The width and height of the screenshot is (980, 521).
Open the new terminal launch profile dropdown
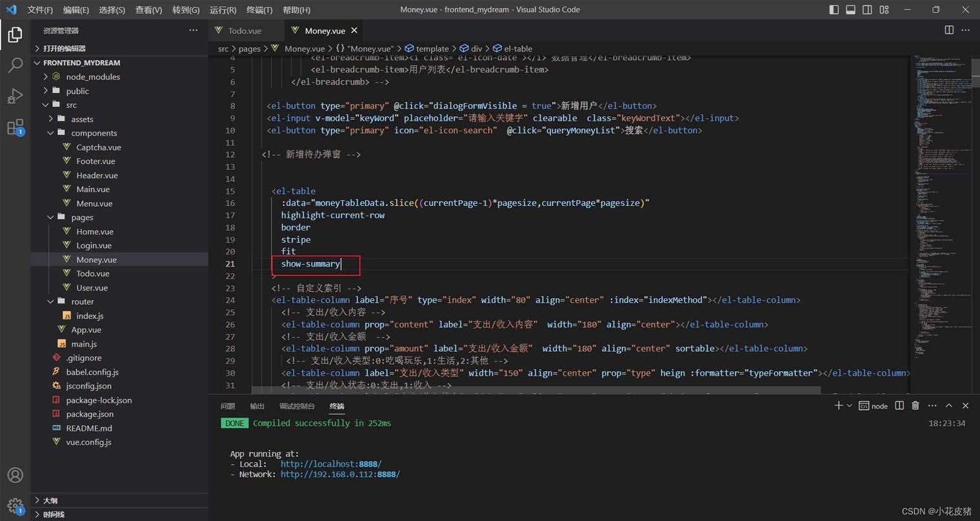849,405
